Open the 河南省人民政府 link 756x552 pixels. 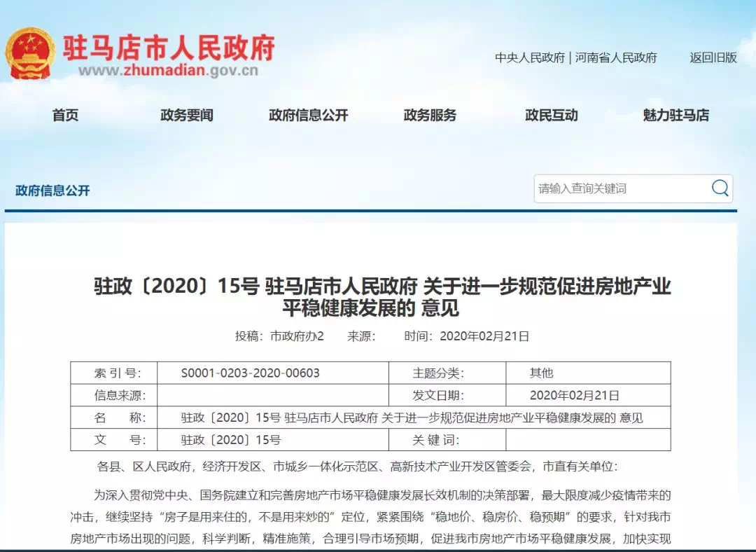(616, 58)
